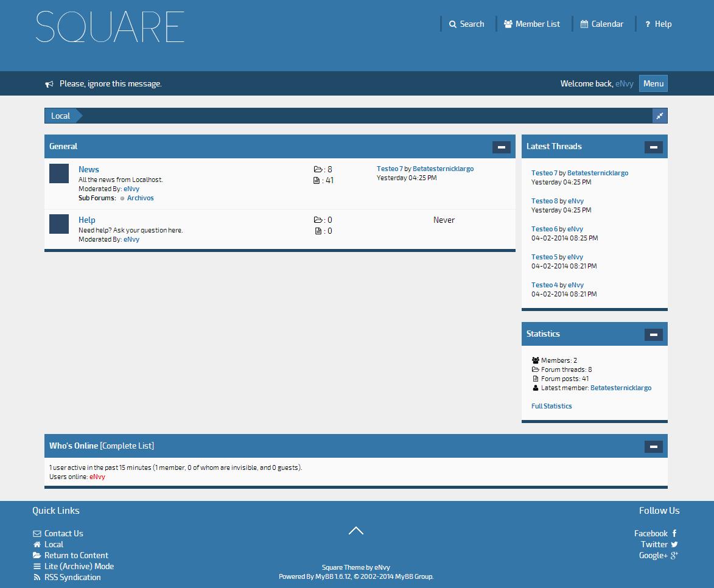
Task: Click the News posts document icon
Action: (x=317, y=180)
